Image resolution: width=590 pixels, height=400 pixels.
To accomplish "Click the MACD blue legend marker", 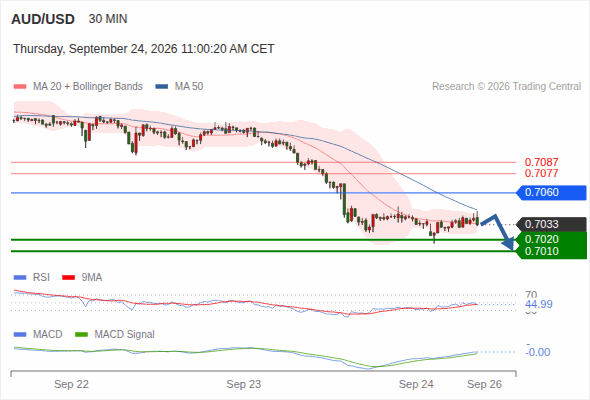I will coord(20,334).
